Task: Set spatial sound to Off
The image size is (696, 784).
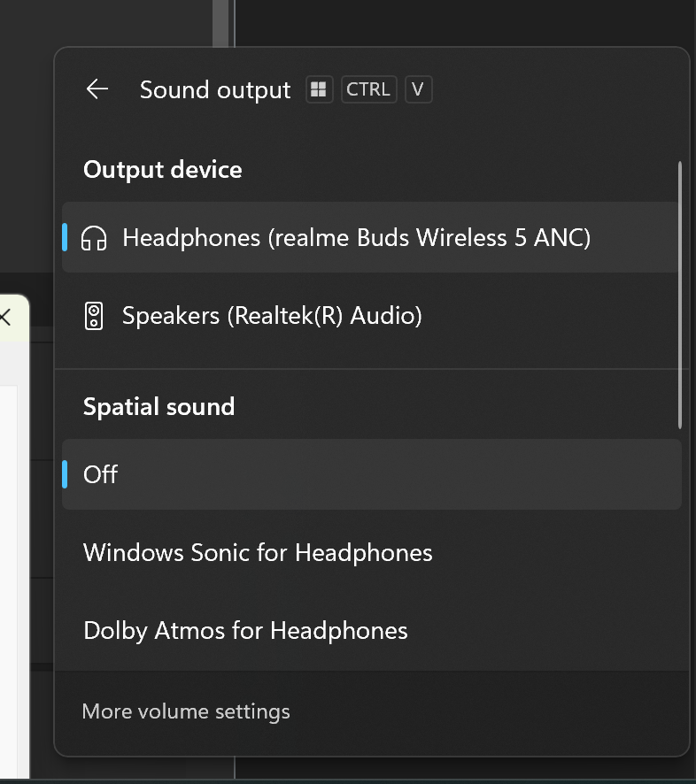Action: (x=372, y=474)
